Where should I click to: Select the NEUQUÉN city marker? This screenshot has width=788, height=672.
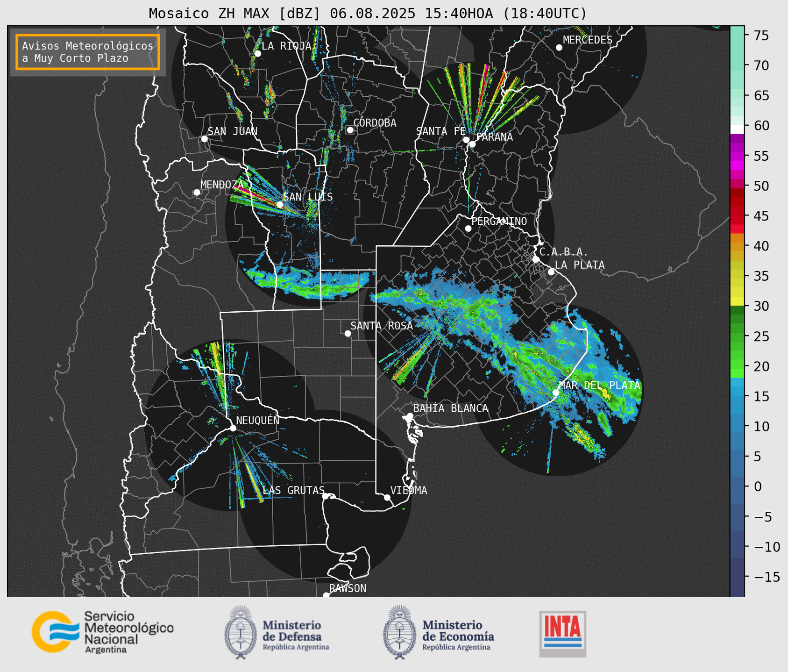(x=233, y=428)
